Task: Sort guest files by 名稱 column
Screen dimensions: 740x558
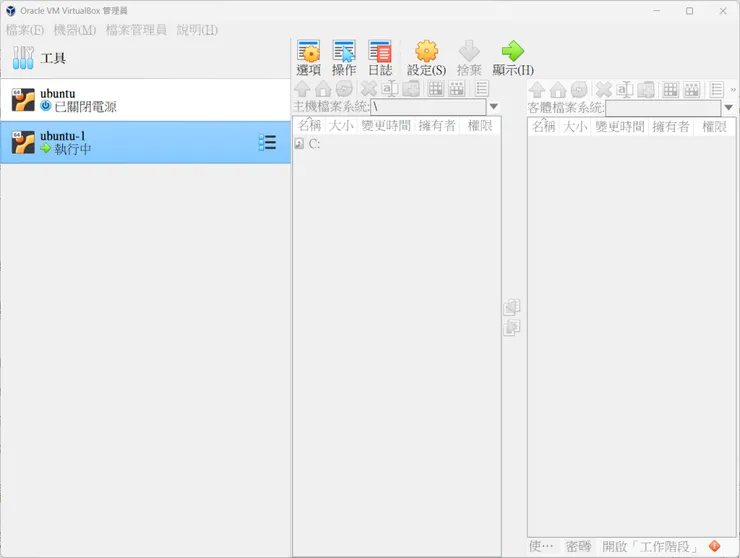Action: coord(544,127)
